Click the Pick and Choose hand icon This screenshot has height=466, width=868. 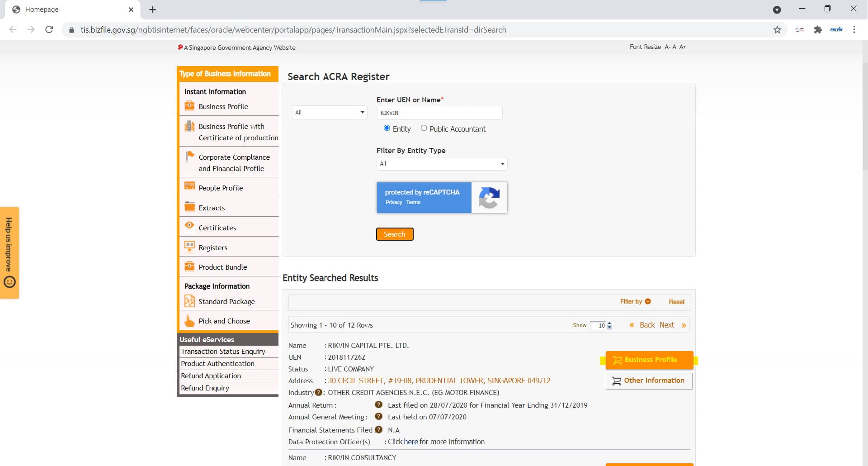point(189,321)
